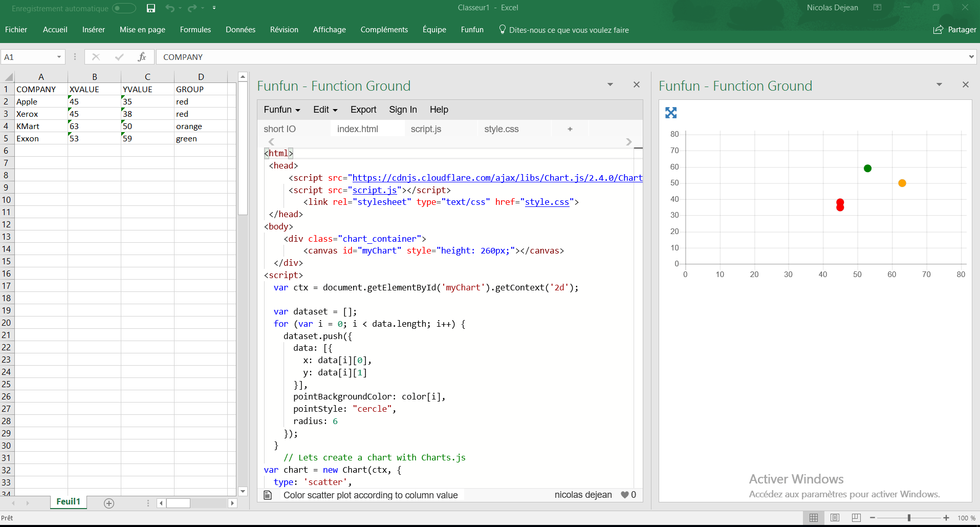Click the right chevron above code editor
Viewport: 980px width, 527px height.
coord(629,142)
